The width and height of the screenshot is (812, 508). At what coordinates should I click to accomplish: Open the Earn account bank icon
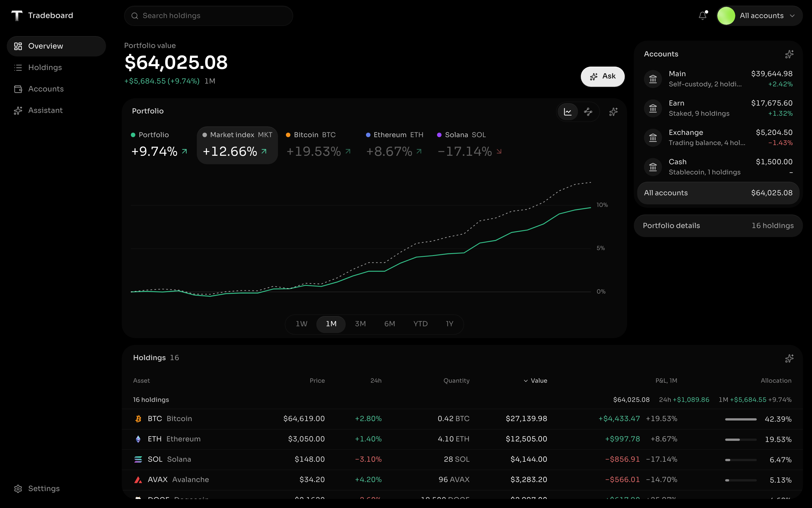tap(653, 109)
